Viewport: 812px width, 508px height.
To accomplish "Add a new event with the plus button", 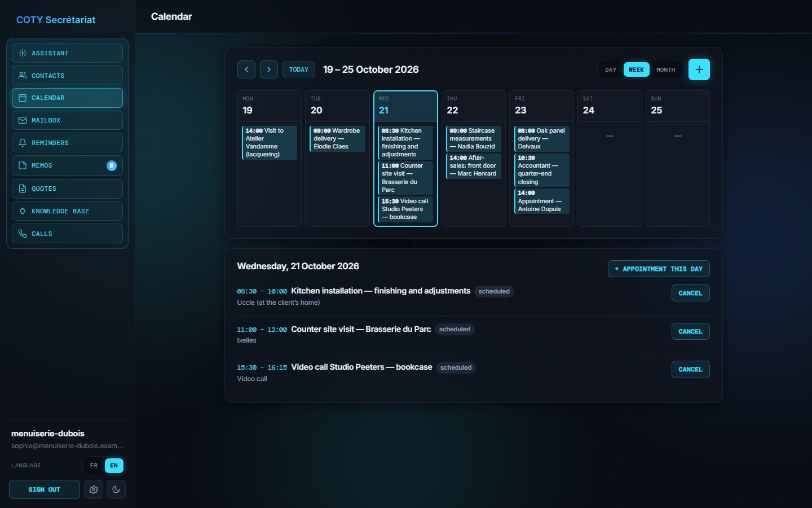I will (x=699, y=69).
